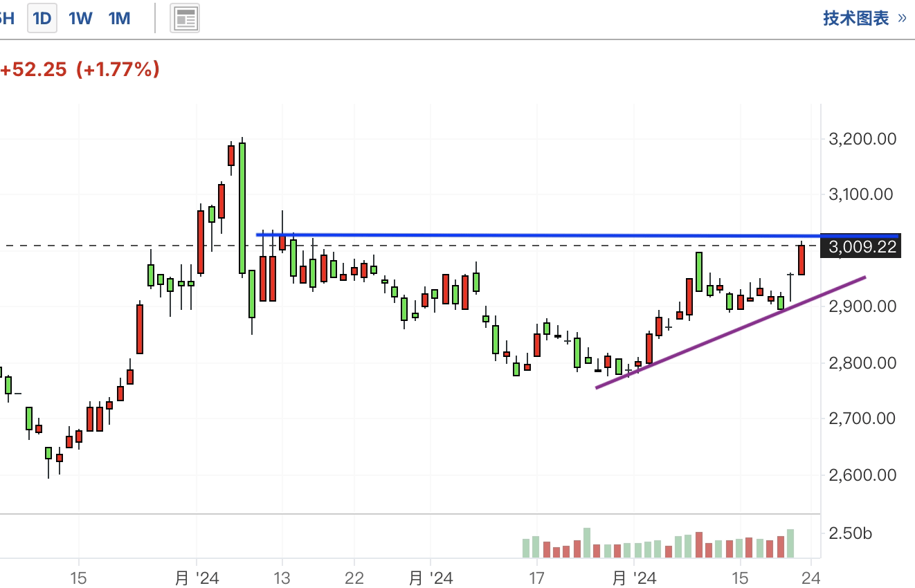Click the latest red candlestick at far right
This screenshot has width=915, height=588.
801,260
